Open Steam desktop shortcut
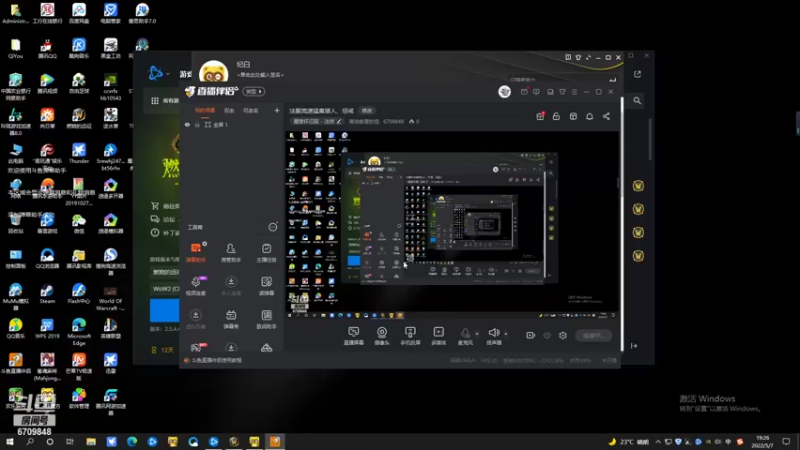 pos(47,294)
